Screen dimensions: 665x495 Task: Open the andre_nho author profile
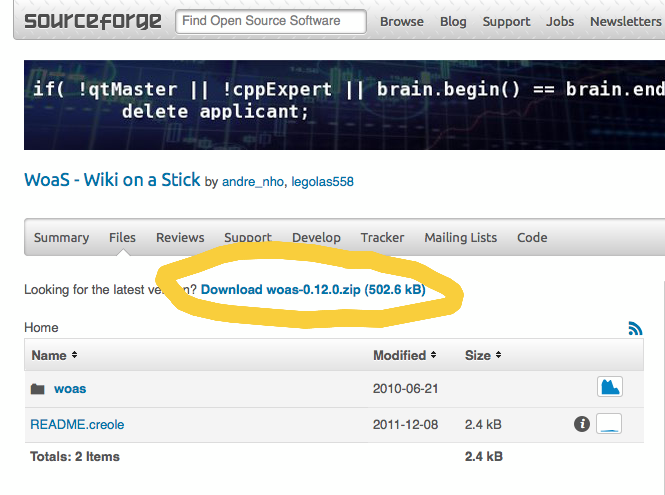pyautogui.click(x=253, y=182)
